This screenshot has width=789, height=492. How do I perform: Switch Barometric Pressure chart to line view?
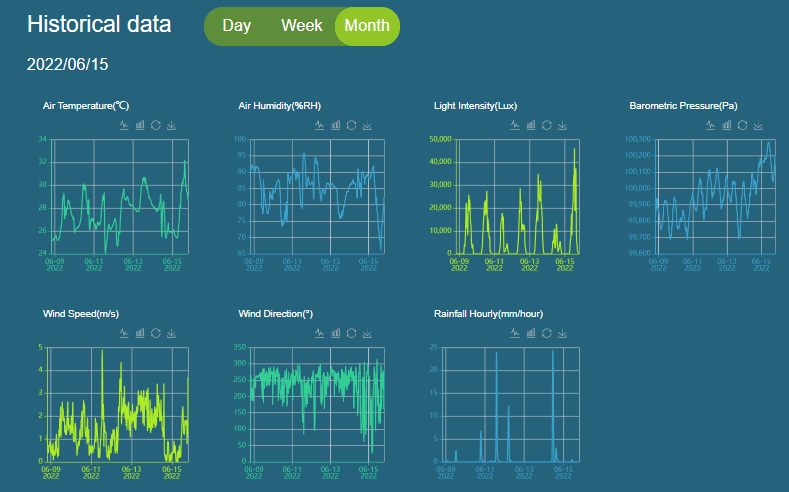click(x=710, y=125)
